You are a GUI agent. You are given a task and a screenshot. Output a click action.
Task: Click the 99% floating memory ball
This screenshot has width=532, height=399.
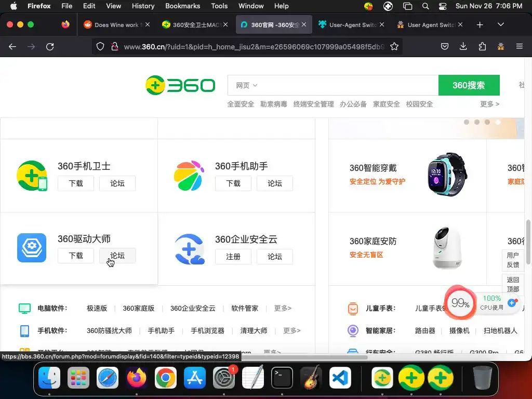pyautogui.click(x=460, y=303)
